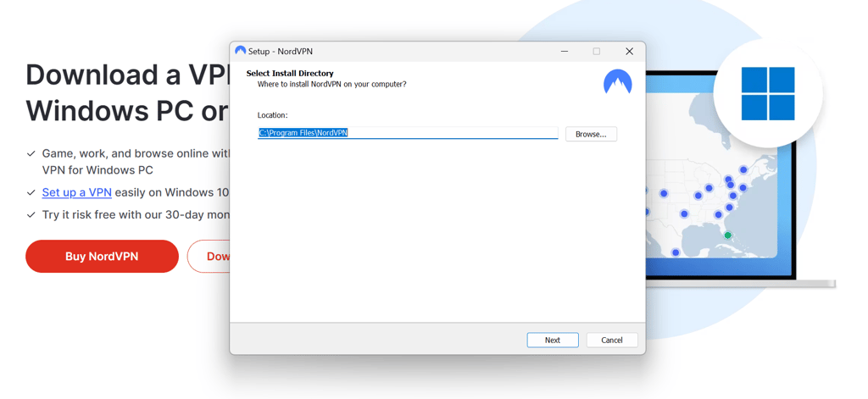The height and width of the screenshot is (399, 868).
Task: Click the 'Game, work, and browse online' bullet text
Action: [136, 162]
